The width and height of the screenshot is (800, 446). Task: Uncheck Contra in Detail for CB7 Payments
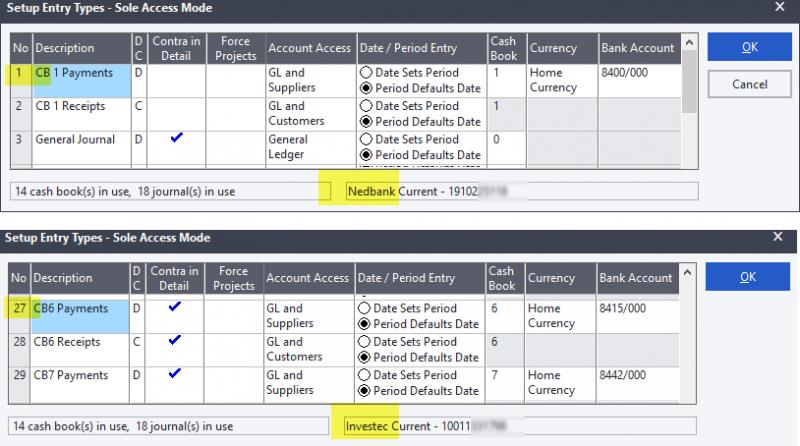point(176,375)
